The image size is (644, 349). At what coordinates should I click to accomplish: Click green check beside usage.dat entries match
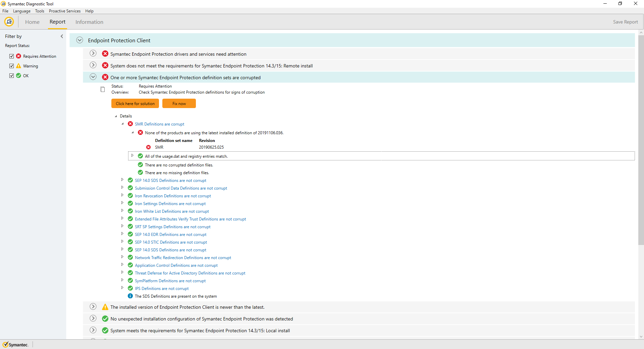[x=140, y=156]
